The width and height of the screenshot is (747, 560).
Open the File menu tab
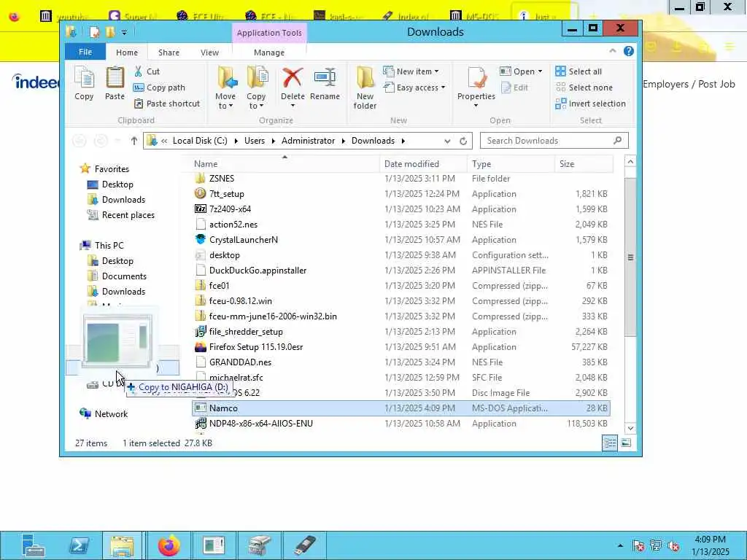(x=85, y=52)
